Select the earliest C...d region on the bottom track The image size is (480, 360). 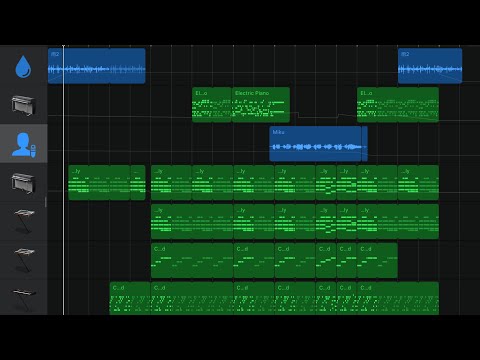pos(130,298)
